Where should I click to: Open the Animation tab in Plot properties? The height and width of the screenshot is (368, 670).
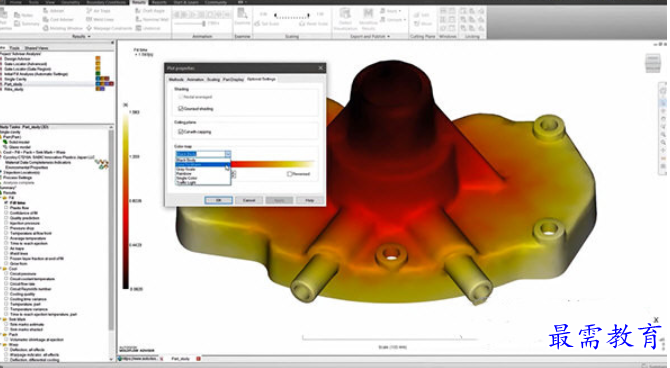tap(195, 79)
